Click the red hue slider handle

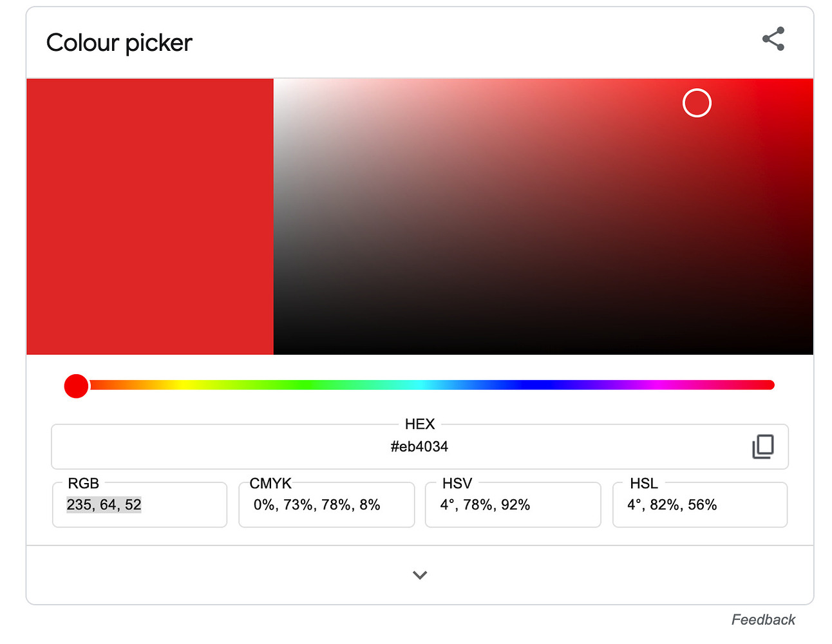(75, 385)
